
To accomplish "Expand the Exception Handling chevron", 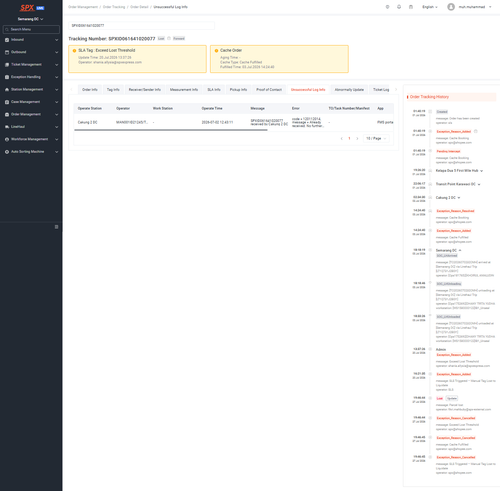I will [56, 77].
